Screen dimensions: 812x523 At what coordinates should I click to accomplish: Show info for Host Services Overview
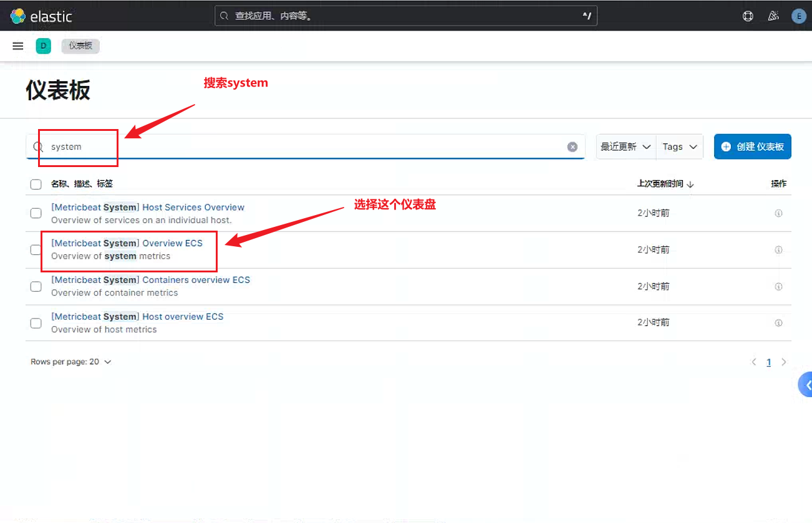click(x=778, y=213)
